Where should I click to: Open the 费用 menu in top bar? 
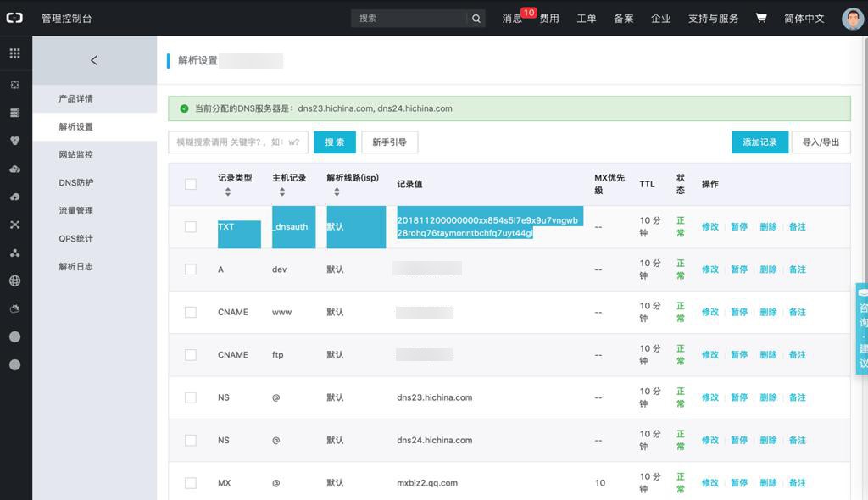[549, 19]
